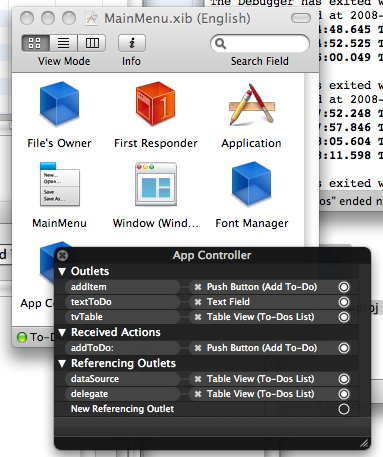
Task: Disconnect the tvTable outlet connection
Action: (198, 317)
